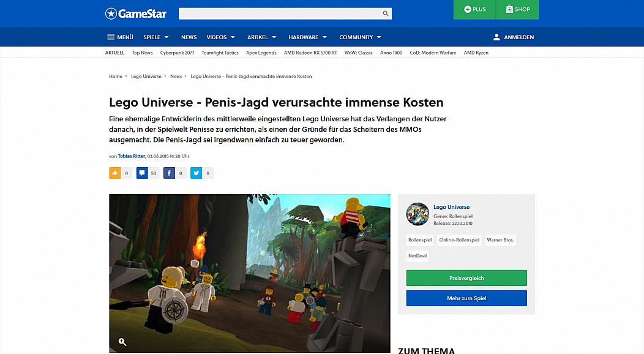This screenshot has width=644, height=354.
Task: Open the green SHOP button
Action: coord(517,9)
